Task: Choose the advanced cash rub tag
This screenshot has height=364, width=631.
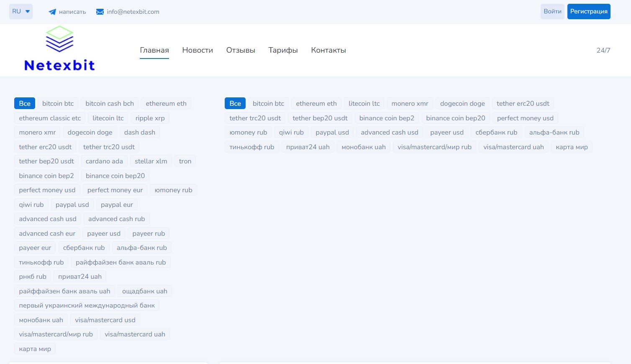Action: coord(116,219)
